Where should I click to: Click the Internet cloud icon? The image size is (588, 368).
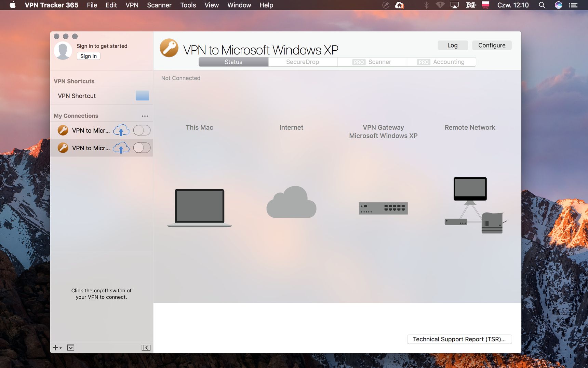291,202
